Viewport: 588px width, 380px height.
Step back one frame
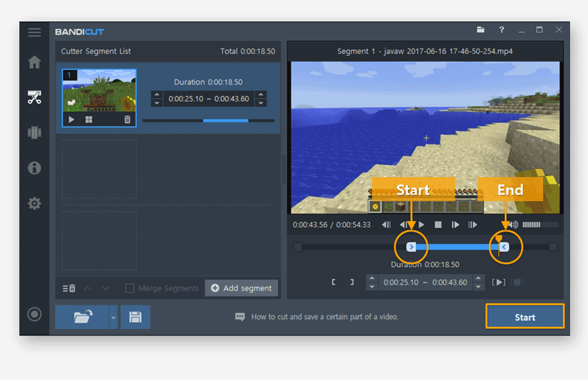pos(403,225)
